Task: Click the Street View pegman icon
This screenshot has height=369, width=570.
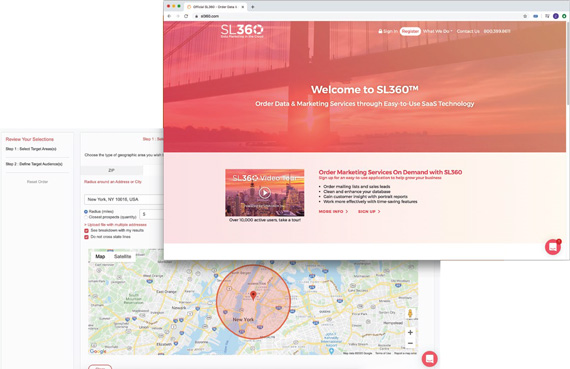Action: [x=410, y=313]
